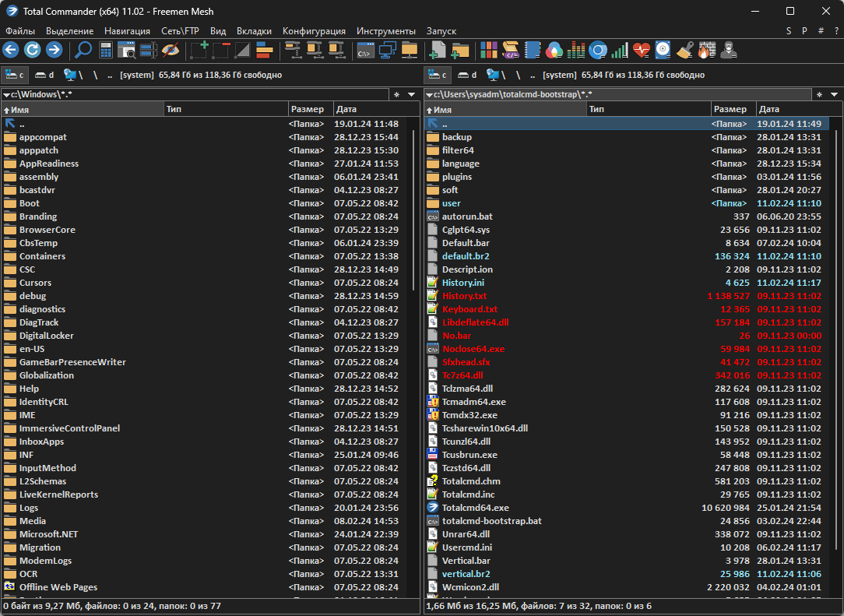
Task: Select Totalcmd64.exe in the right panel
Action: (475, 507)
